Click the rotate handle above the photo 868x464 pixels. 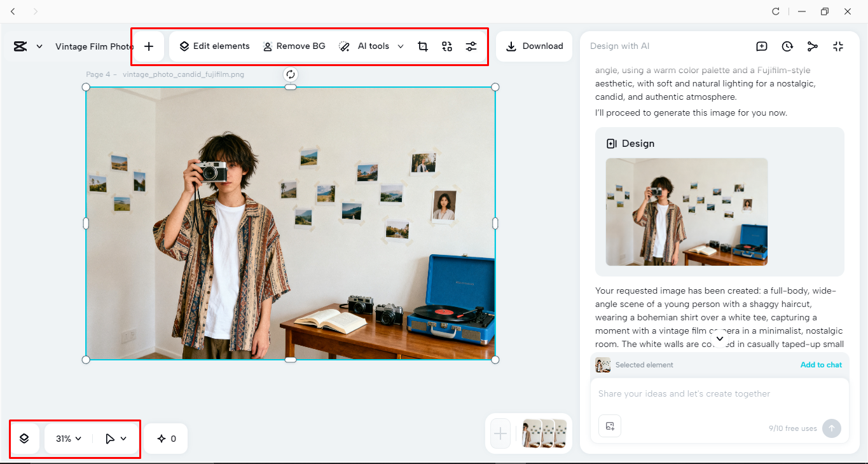[291, 74]
